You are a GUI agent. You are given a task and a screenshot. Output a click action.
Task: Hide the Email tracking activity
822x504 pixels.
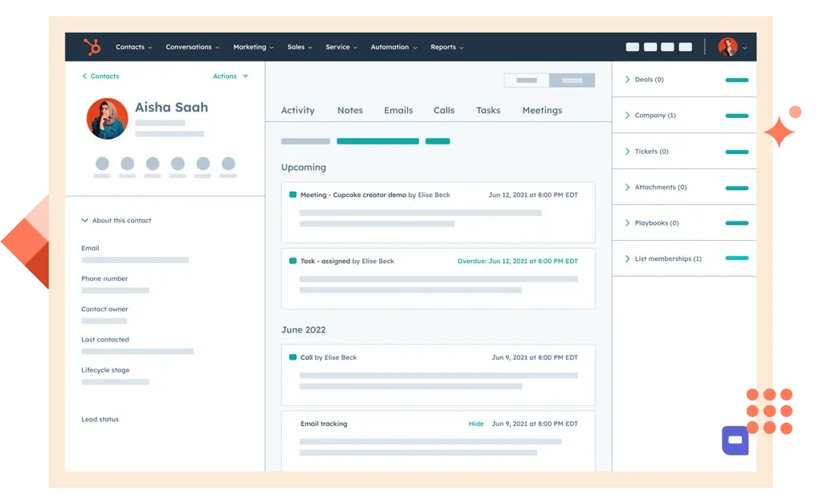coord(476,423)
